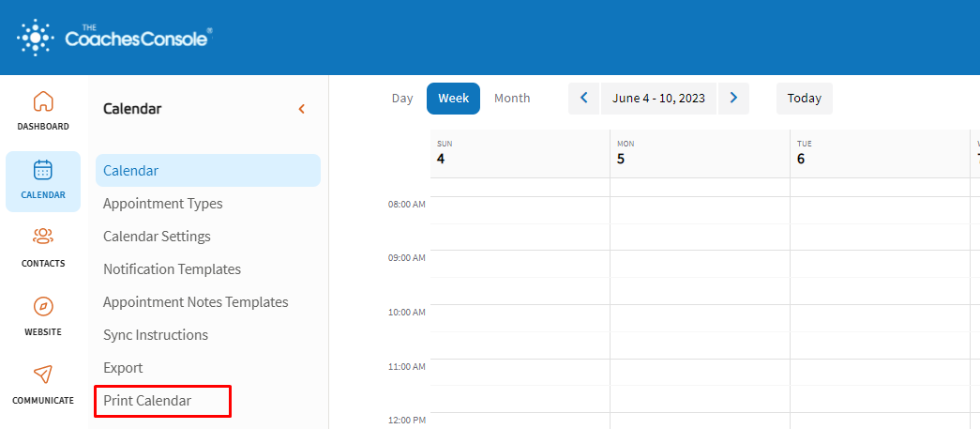Open Calendar Settings
Viewport: 980px width, 429px height.
157,237
